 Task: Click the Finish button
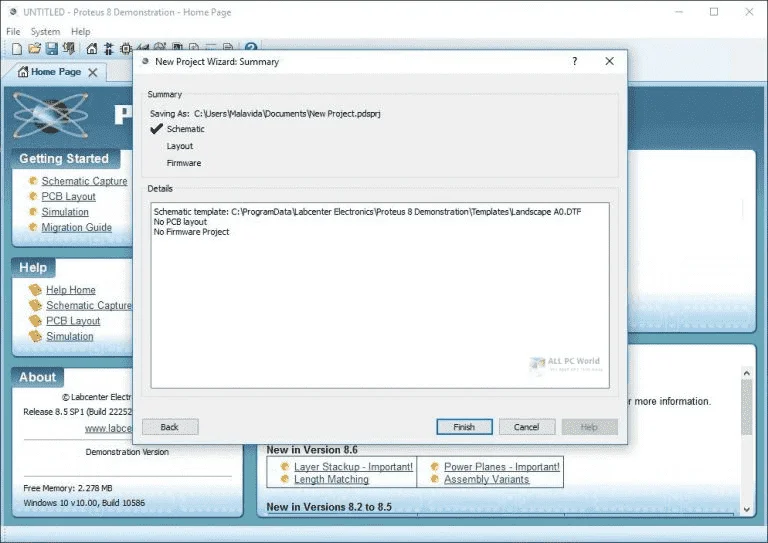click(x=464, y=427)
